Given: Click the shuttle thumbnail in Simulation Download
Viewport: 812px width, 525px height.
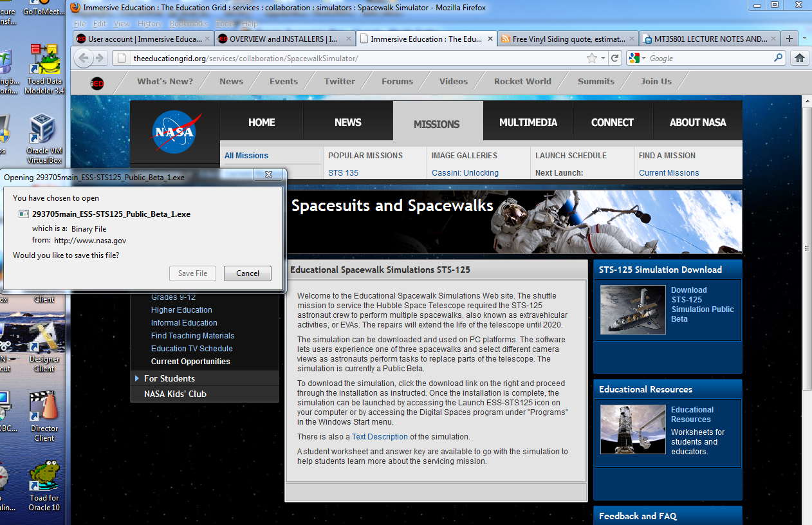Looking at the screenshot, I should [x=633, y=309].
